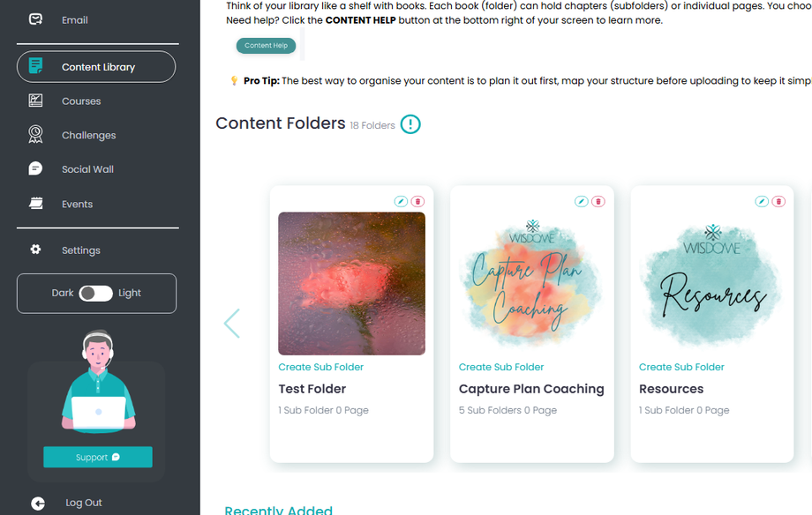Image resolution: width=812 pixels, height=515 pixels.
Task: Click the edit pencil icon on Test Folder
Action: (401, 202)
